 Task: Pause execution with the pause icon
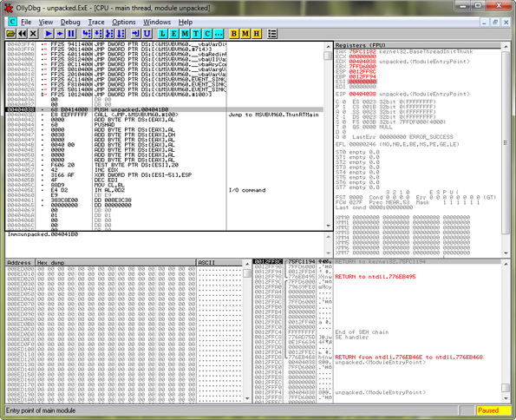click(x=71, y=34)
